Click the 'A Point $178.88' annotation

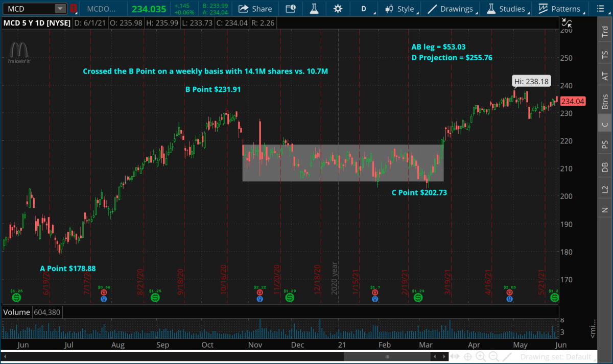click(x=68, y=269)
